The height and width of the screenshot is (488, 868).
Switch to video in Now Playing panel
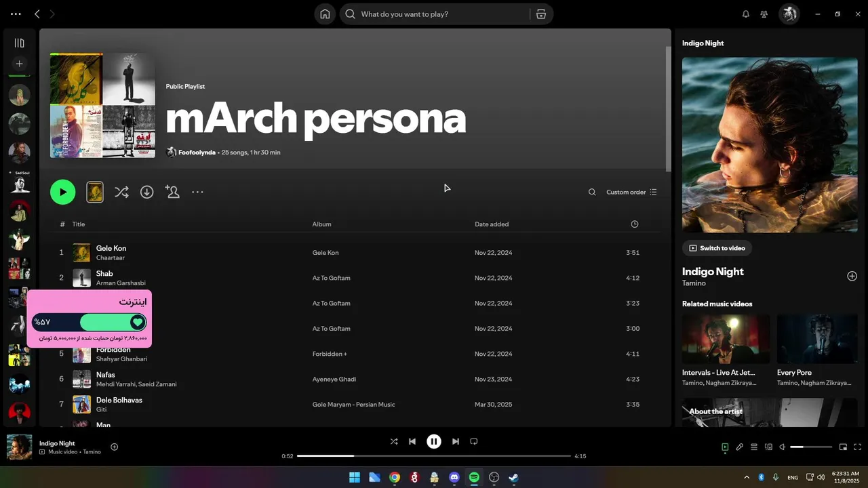pyautogui.click(x=717, y=248)
